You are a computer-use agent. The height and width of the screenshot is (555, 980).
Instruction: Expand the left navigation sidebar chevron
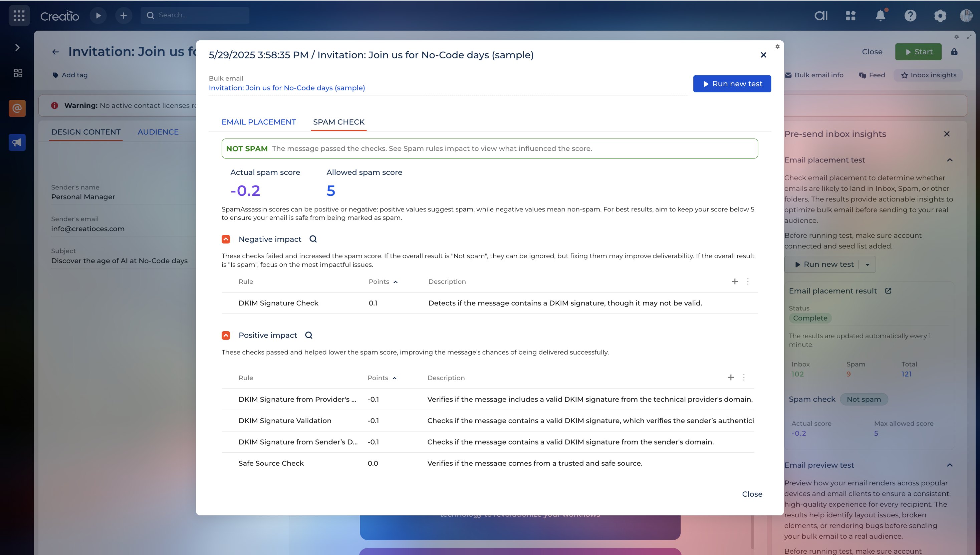pyautogui.click(x=17, y=48)
